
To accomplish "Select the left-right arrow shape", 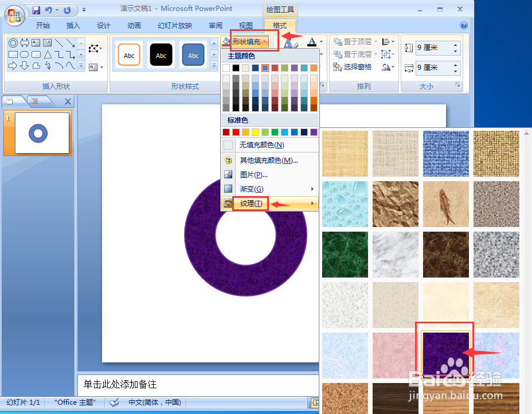I will 25,43.
